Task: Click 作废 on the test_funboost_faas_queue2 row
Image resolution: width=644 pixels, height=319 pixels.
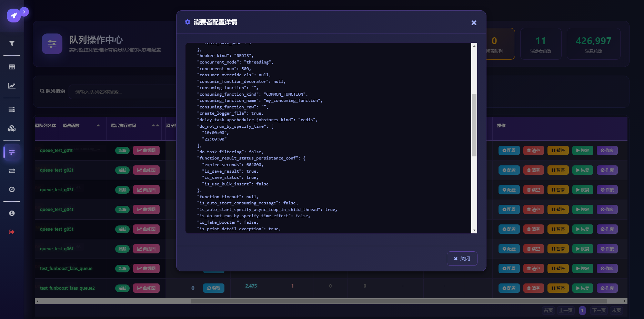Action: (x=607, y=288)
